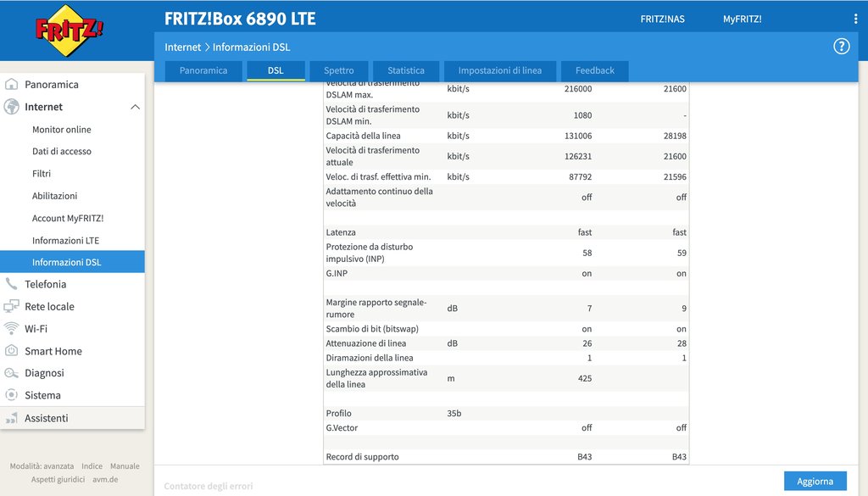Collapse the Internet menu chevron
This screenshot has width=868, height=496.
tap(134, 107)
